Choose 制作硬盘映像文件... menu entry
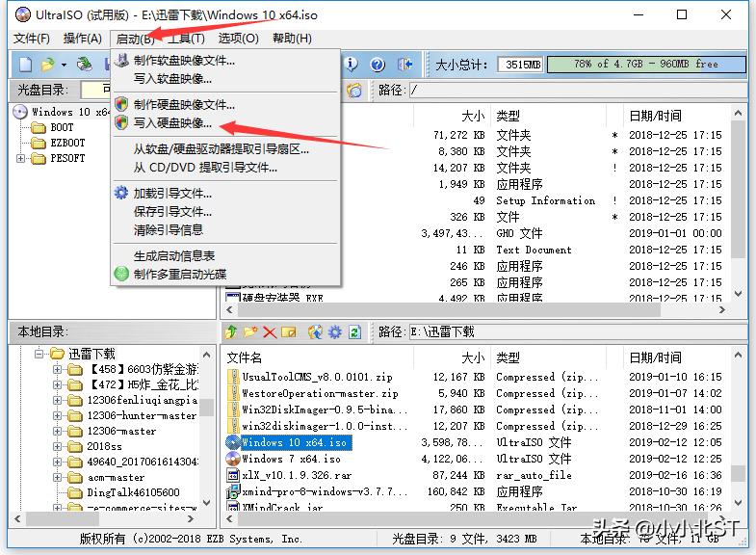 click(184, 105)
